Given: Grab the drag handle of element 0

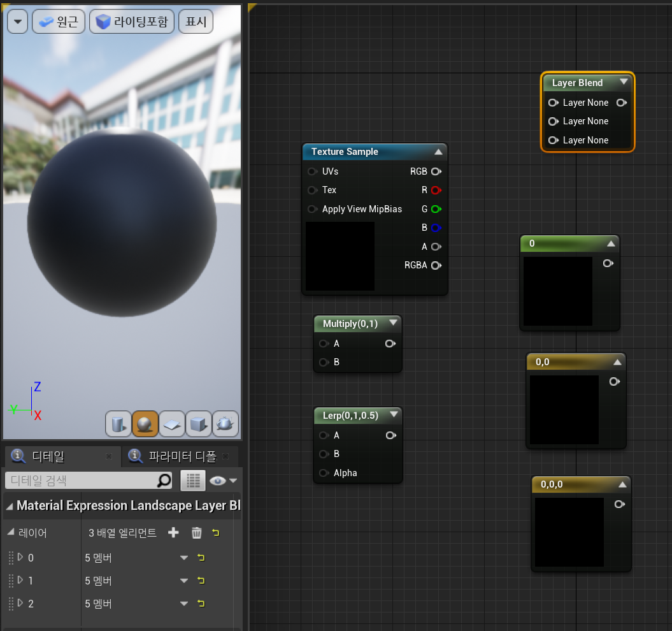Looking at the screenshot, I should (11, 558).
